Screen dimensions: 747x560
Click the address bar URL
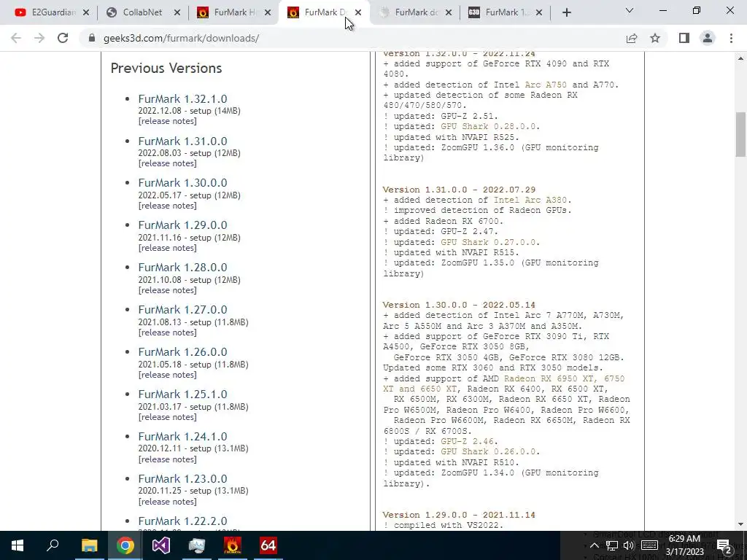181,38
